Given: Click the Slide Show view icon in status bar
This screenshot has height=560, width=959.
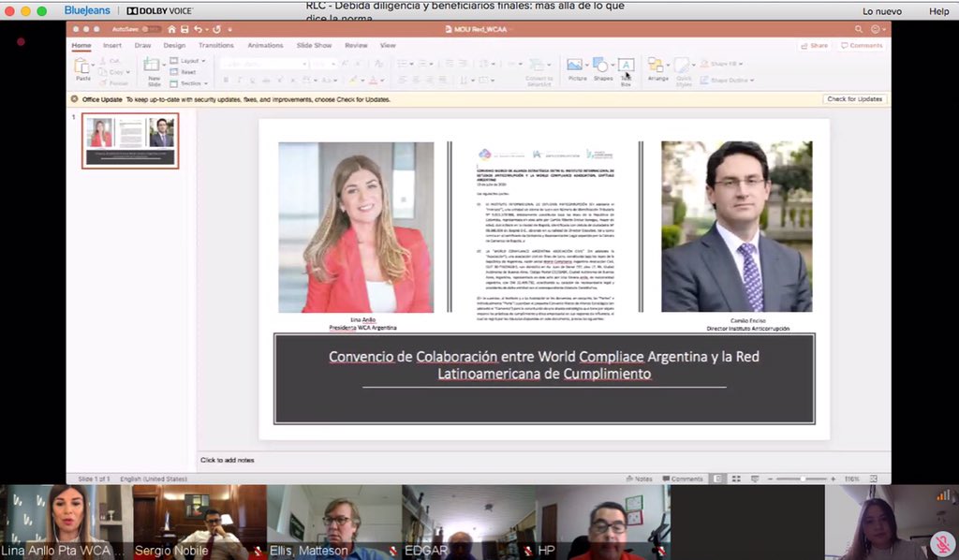Looking at the screenshot, I should click(755, 479).
